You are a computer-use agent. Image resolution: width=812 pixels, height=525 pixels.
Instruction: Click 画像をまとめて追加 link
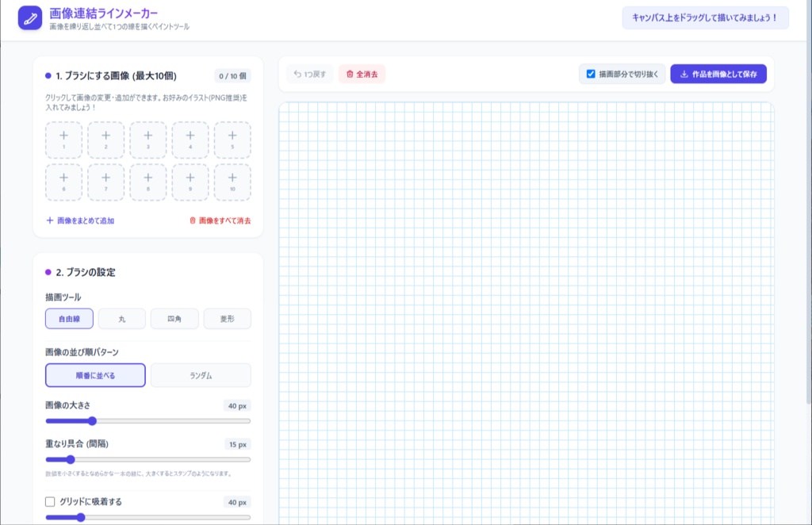[80, 220]
